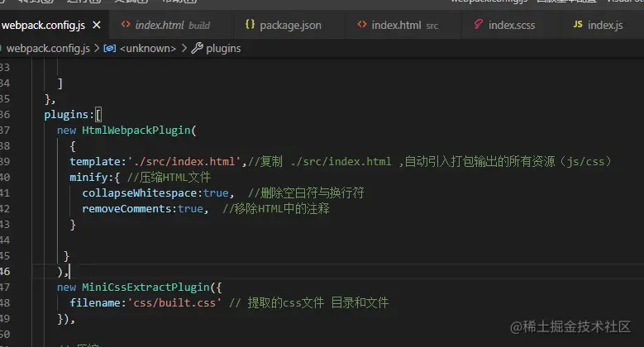Click wrench icon beside plugins breadcrumb
Image resolution: width=644 pixels, height=347 pixels.
(x=197, y=49)
